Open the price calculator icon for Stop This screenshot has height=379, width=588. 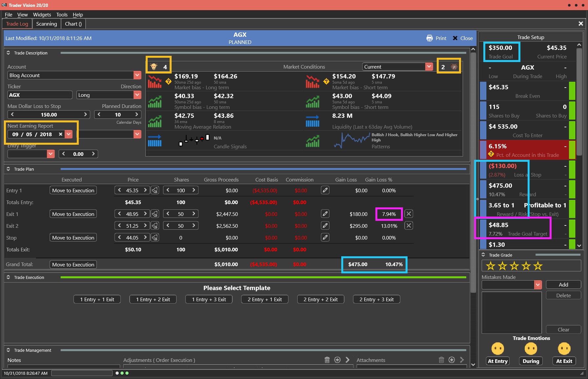[x=155, y=238]
